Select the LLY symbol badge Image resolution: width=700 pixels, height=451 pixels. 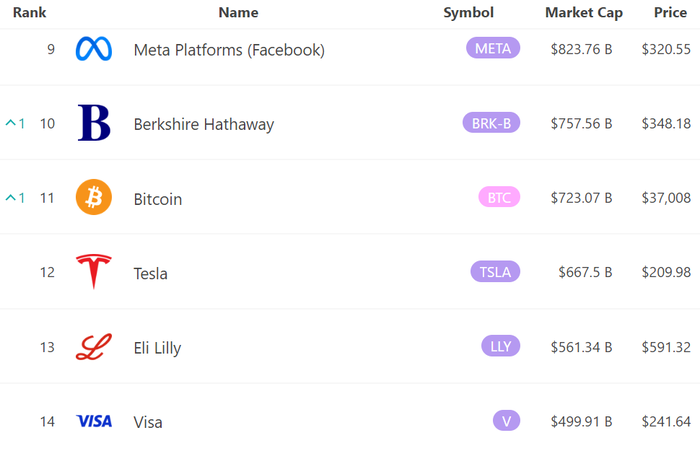tap(500, 346)
